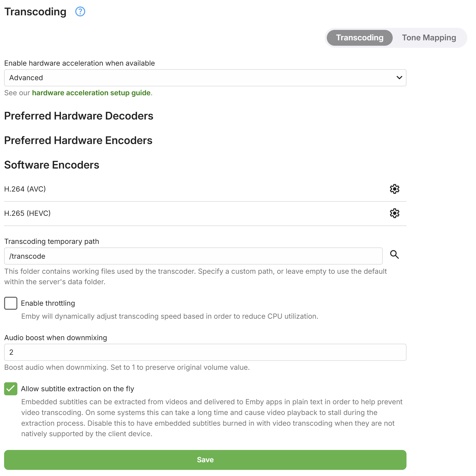Switch to the Tone Mapping tab

point(429,38)
